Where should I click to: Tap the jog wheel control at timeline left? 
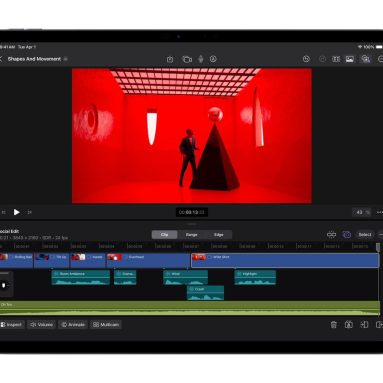tap(5, 285)
